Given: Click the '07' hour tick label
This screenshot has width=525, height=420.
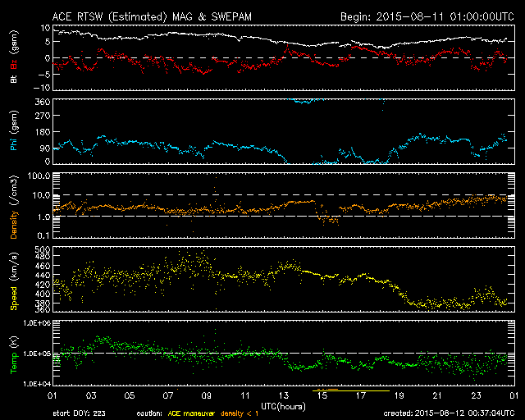Looking at the screenshot, I should [x=167, y=396].
